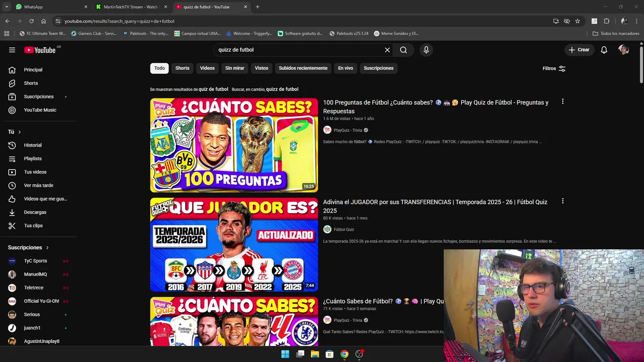Expand the Suscripciones section header
The width and height of the screenshot is (644, 362).
click(29, 247)
